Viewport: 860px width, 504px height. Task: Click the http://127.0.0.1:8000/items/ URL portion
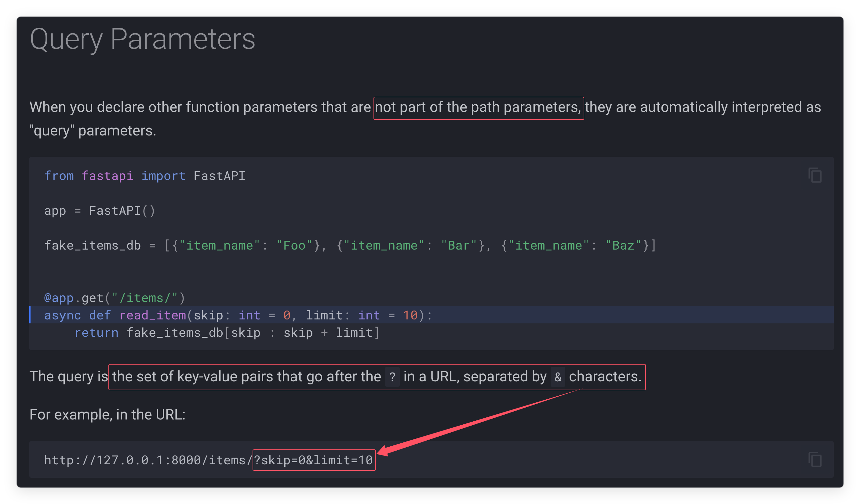pos(148,460)
